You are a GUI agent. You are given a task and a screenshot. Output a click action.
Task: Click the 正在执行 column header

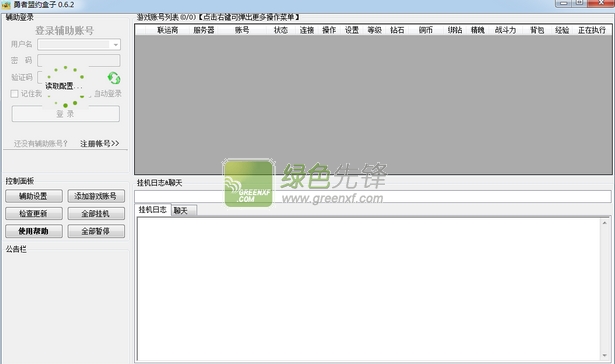(592, 30)
